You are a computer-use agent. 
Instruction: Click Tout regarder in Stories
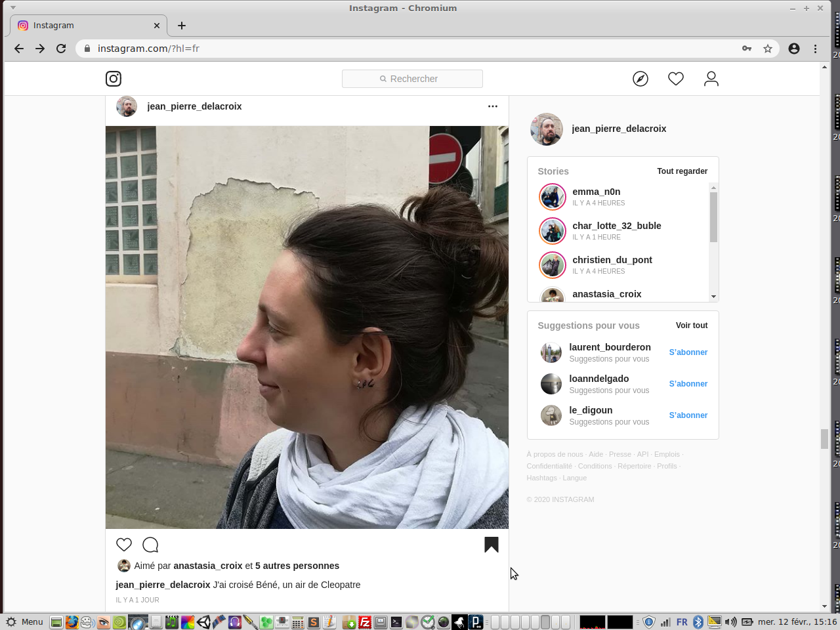coord(682,171)
